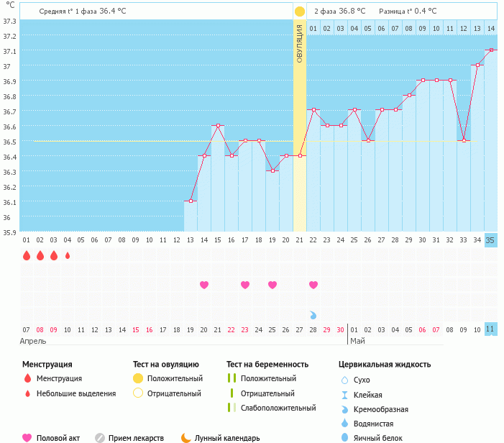The width and height of the screenshot is (504, 443).
Task: Select the highlighted cycle day 35 cell
Action: (x=490, y=240)
